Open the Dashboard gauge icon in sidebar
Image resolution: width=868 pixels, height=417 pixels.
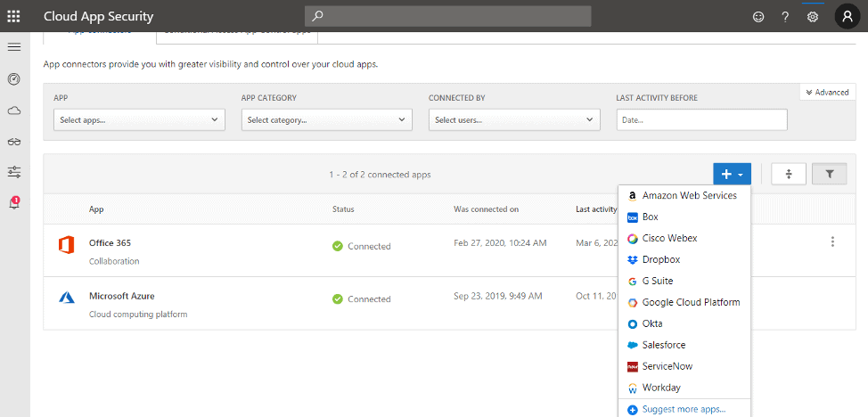[x=14, y=79]
